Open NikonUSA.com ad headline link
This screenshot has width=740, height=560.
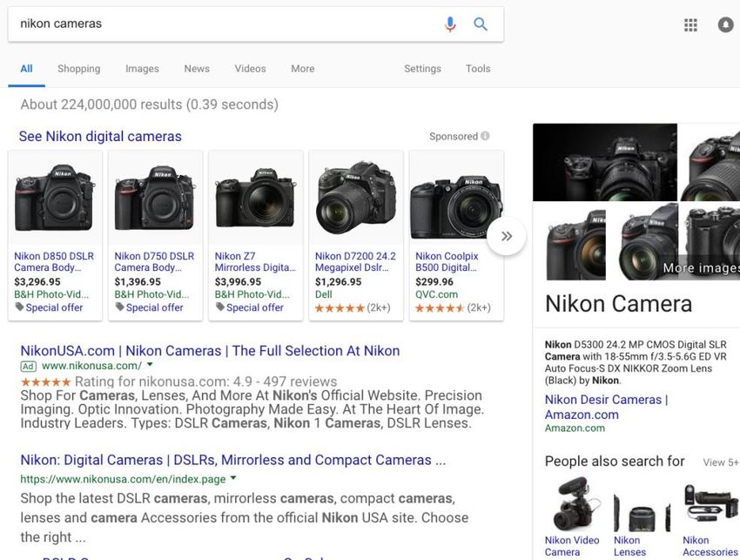(210, 351)
